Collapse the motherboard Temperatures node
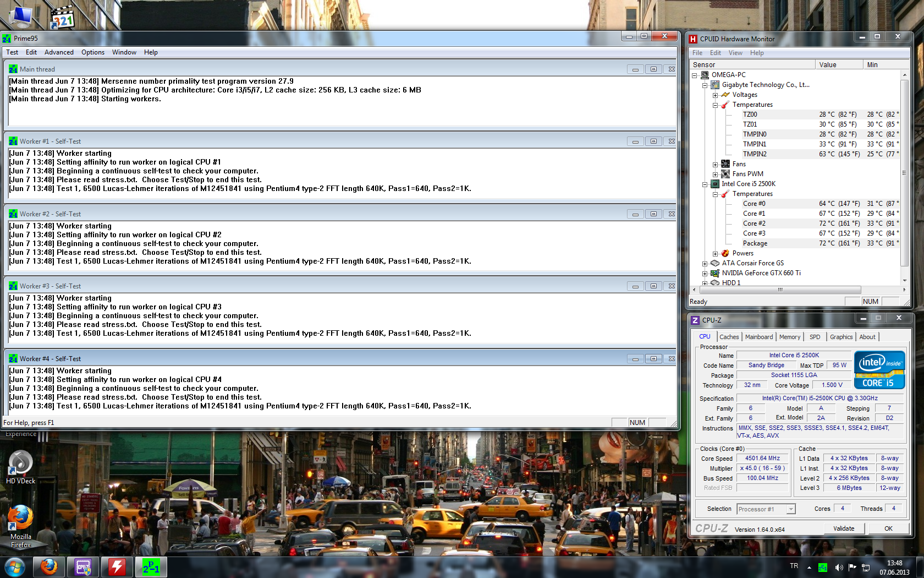 716,105
